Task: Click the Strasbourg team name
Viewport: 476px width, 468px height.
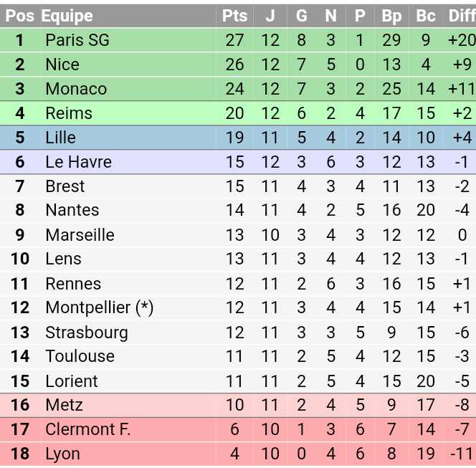Action: click(87, 333)
